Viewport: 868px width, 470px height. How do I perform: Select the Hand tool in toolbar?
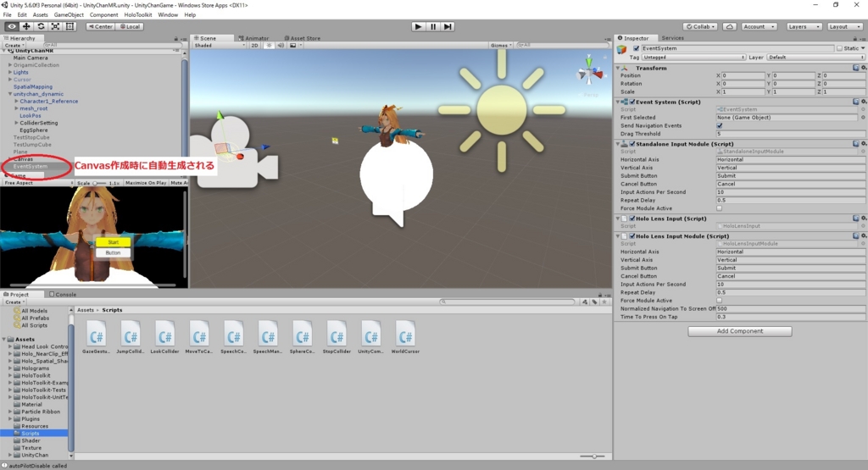click(12, 26)
